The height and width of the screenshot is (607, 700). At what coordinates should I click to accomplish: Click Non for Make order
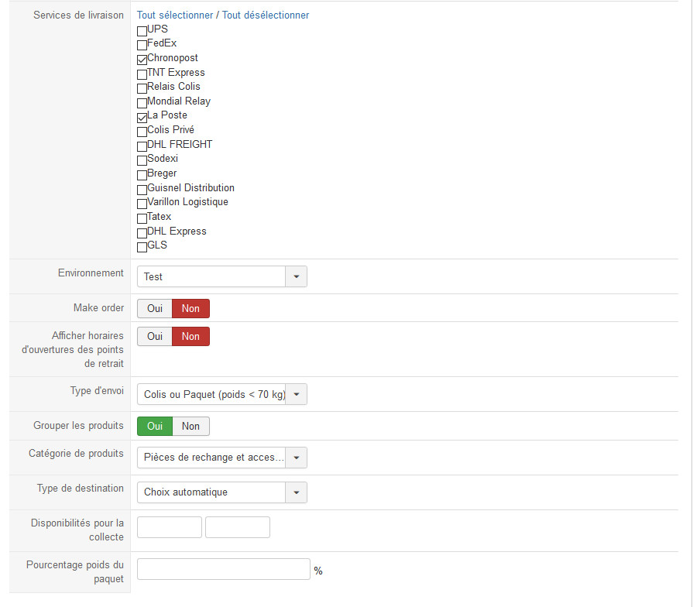(x=190, y=308)
